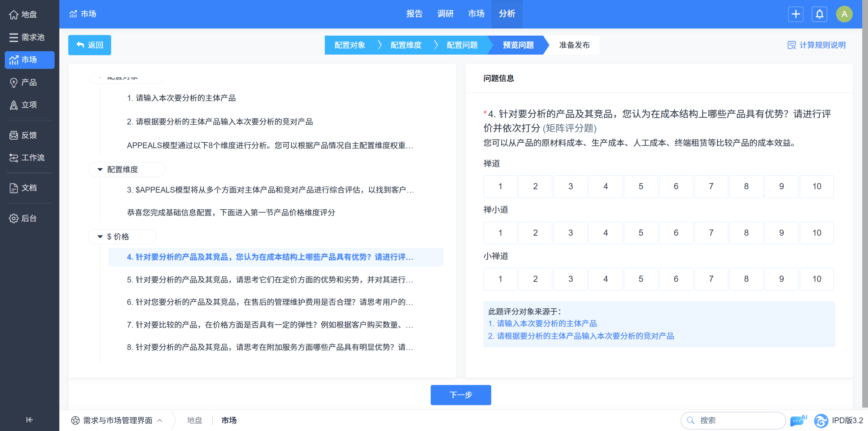Click the 下一步 button
The height and width of the screenshot is (431, 868).
[x=461, y=395]
